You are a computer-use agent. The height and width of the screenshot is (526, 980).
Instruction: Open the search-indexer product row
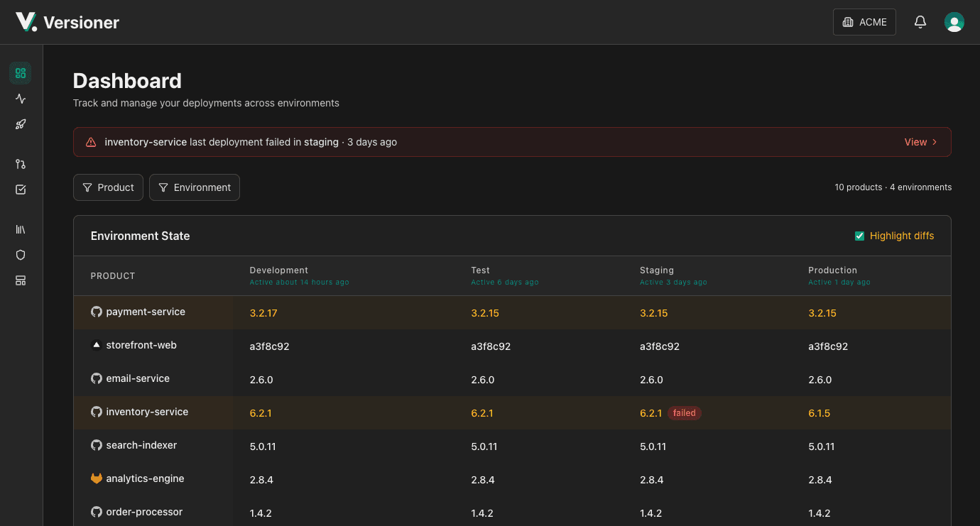click(x=512, y=446)
